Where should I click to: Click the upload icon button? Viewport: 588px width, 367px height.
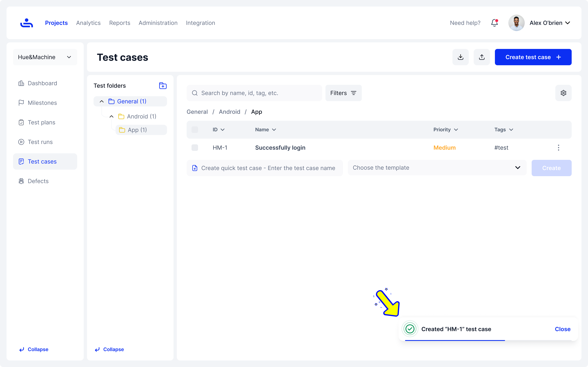click(482, 57)
